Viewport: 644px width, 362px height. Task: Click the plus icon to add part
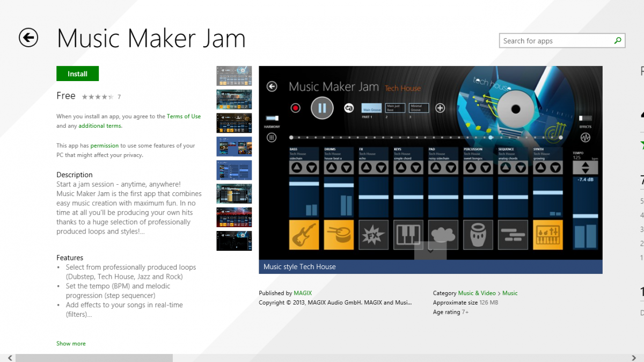pos(440,108)
